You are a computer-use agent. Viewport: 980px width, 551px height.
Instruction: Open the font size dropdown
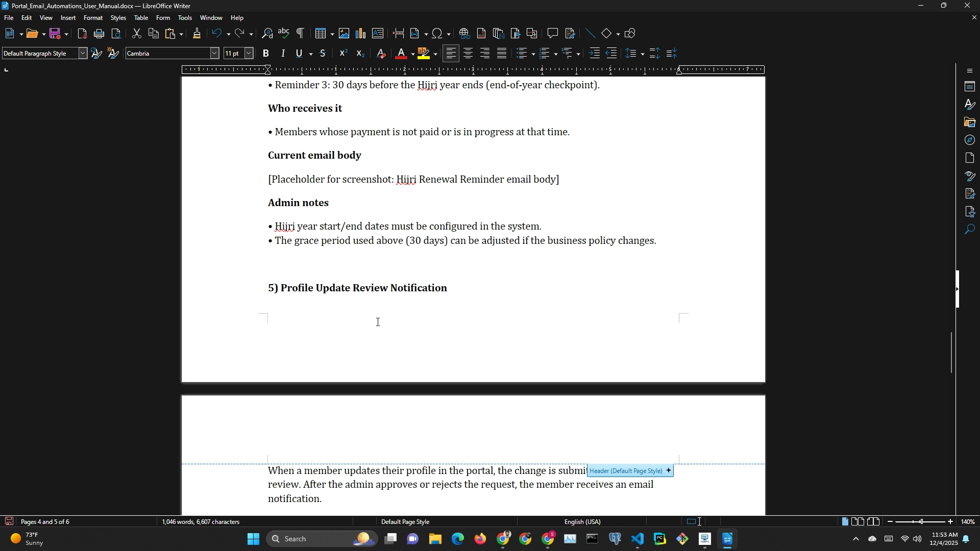point(249,54)
